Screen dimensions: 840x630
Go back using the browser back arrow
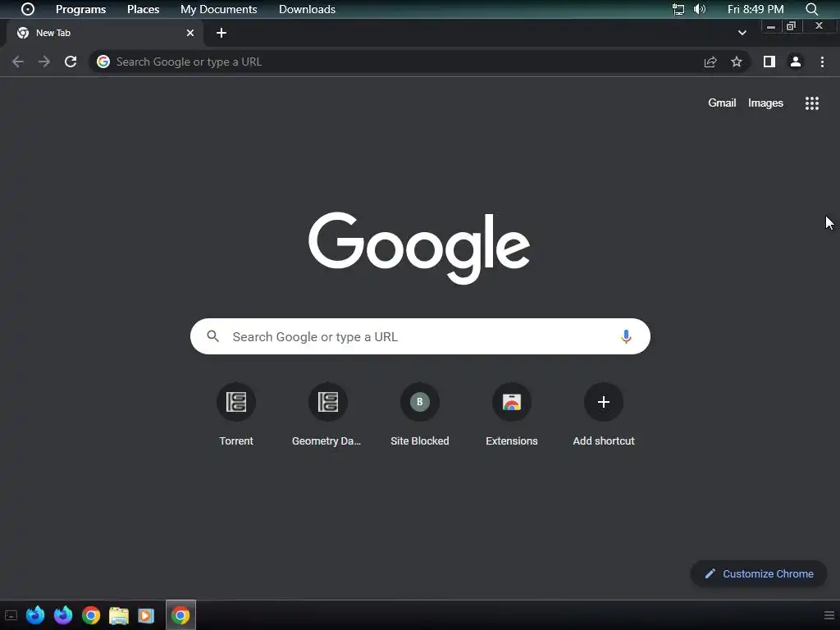coord(18,62)
